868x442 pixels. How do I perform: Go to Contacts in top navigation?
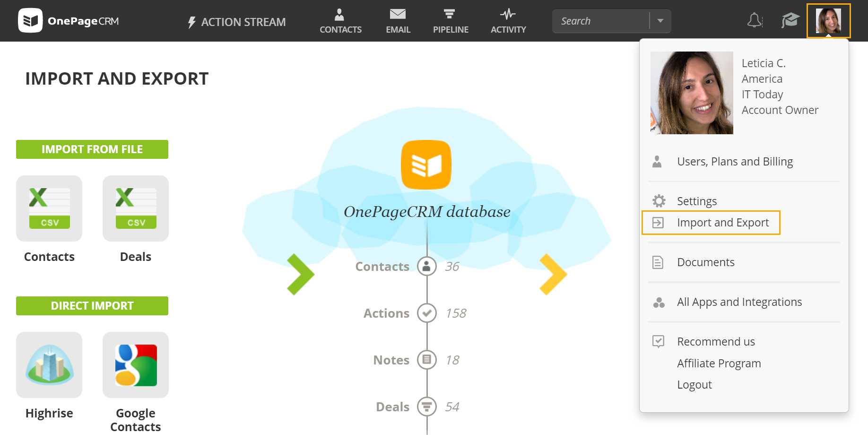point(340,21)
